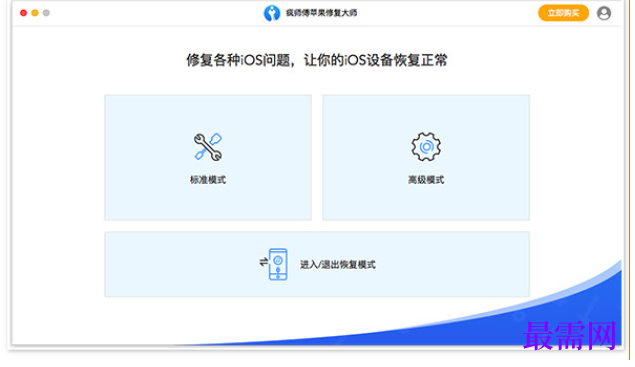Choose 进入/退出恢复模式 option
This screenshot has width=635, height=367.
click(317, 264)
